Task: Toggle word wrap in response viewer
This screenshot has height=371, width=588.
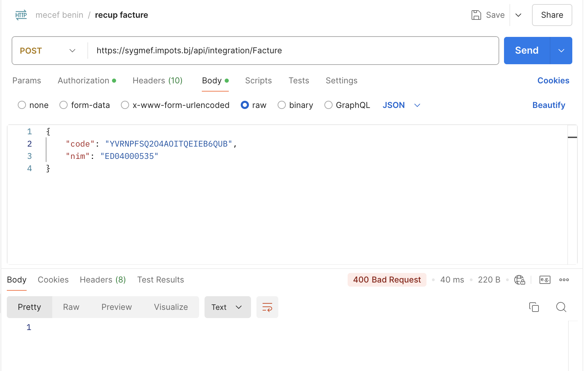Action: (x=267, y=307)
